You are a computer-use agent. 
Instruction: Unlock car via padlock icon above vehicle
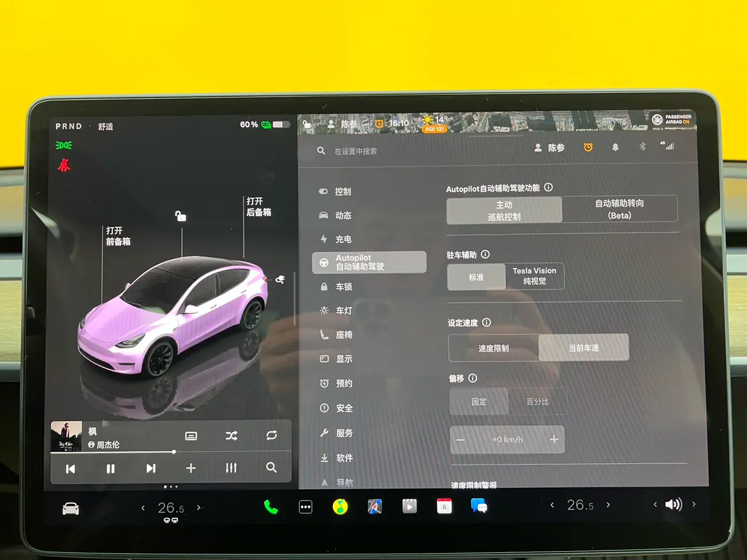point(181,217)
